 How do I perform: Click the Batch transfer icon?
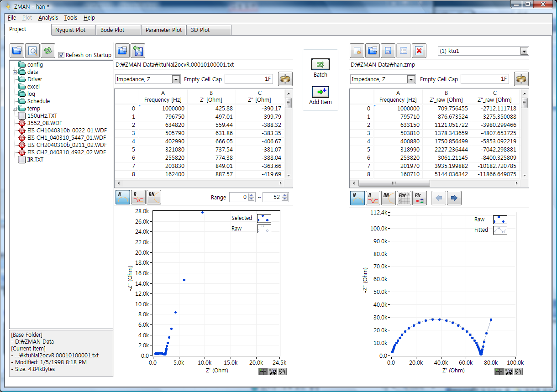320,64
